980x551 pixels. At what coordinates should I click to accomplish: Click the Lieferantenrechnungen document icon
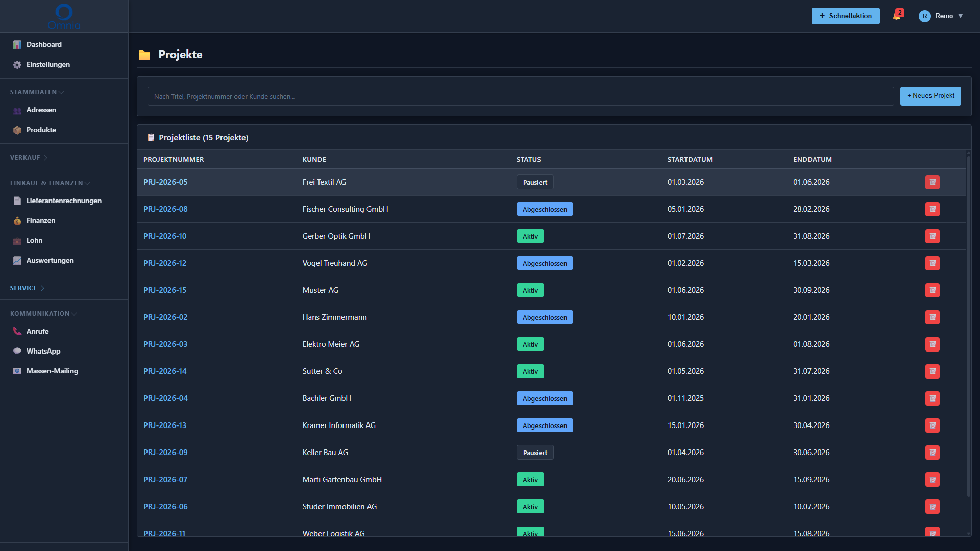[x=17, y=201]
